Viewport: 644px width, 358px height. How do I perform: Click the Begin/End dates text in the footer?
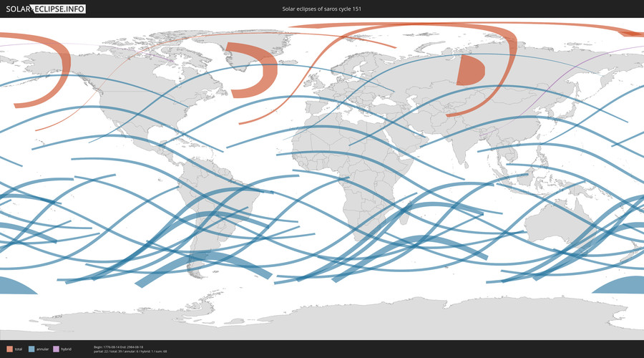pos(118,347)
